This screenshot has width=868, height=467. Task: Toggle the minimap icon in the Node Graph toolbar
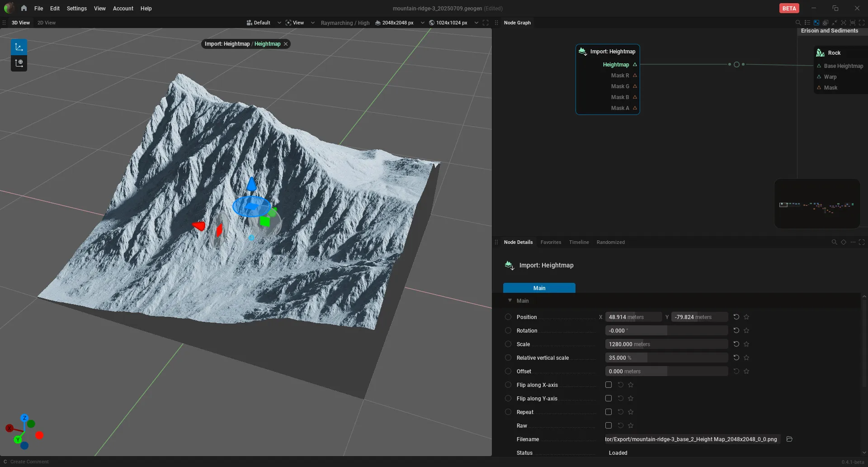pos(816,23)
